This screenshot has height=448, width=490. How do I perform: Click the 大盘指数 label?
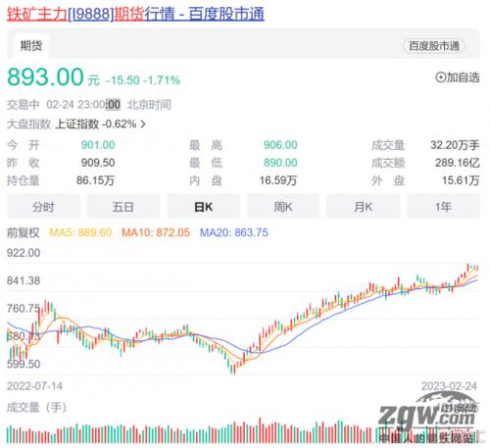pyautogui.click(x=28, y=124)
